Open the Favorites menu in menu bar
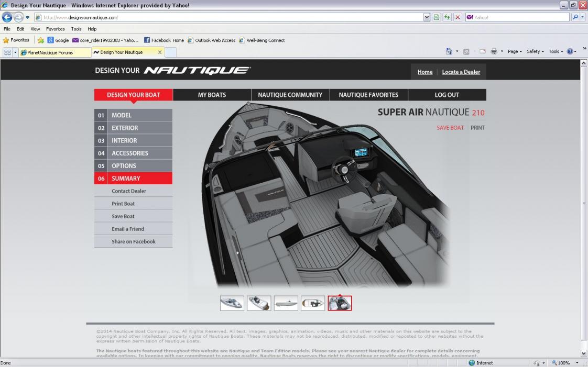 (56, 29)
